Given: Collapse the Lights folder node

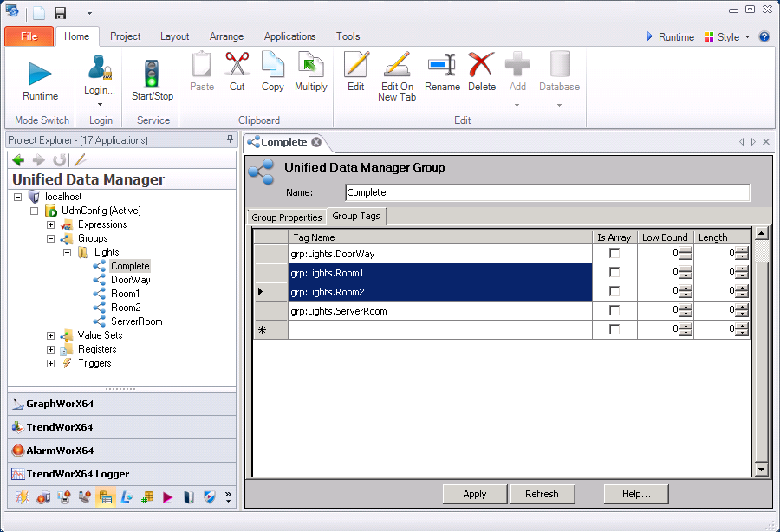Looking at the screenshot, I should (x=67, y=252).
